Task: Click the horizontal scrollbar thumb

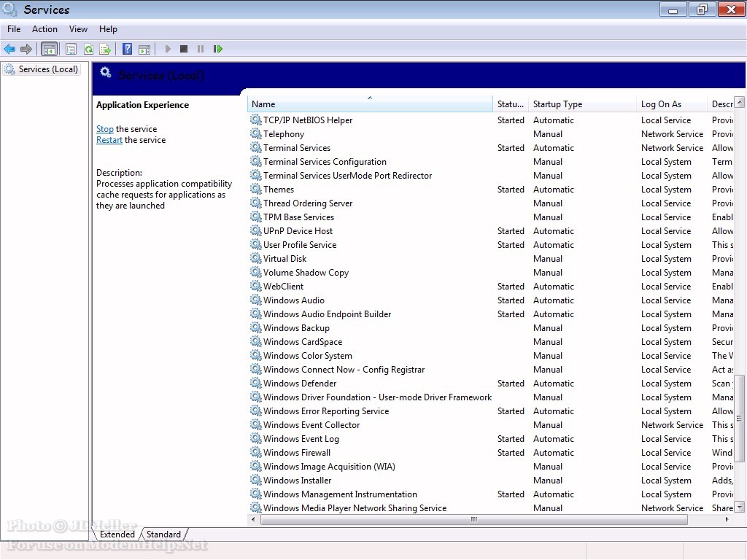Action: coord(473,519)
